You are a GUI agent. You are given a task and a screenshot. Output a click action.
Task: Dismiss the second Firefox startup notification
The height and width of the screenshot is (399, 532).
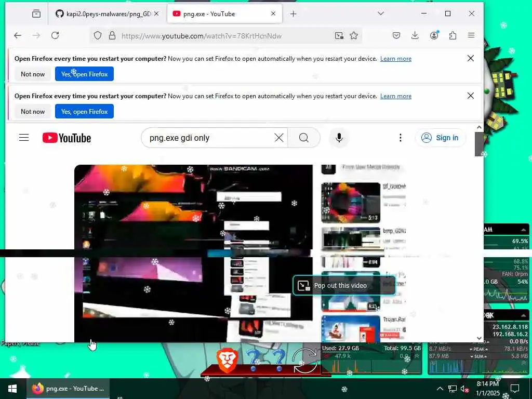point(471,96)
